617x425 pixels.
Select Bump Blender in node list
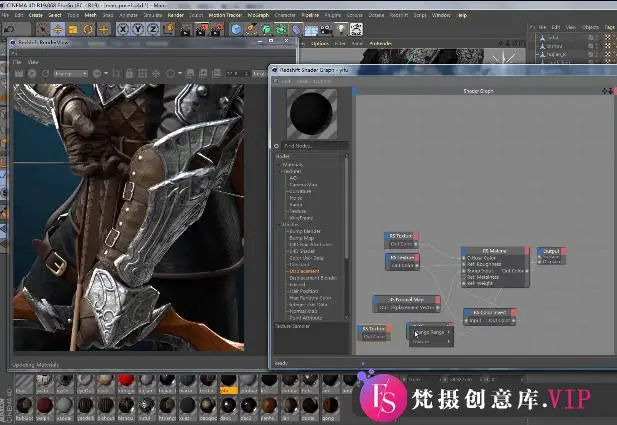point(305,231)
